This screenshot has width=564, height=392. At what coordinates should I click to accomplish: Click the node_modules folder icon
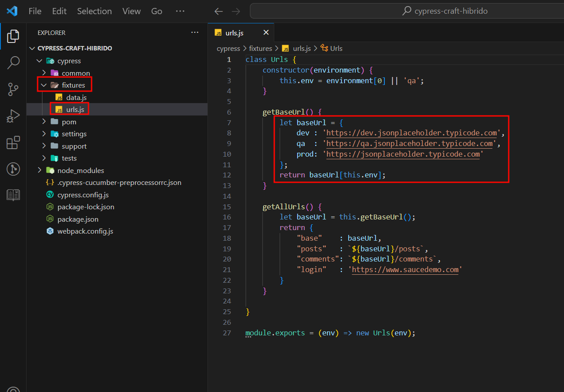coord(50,170)
